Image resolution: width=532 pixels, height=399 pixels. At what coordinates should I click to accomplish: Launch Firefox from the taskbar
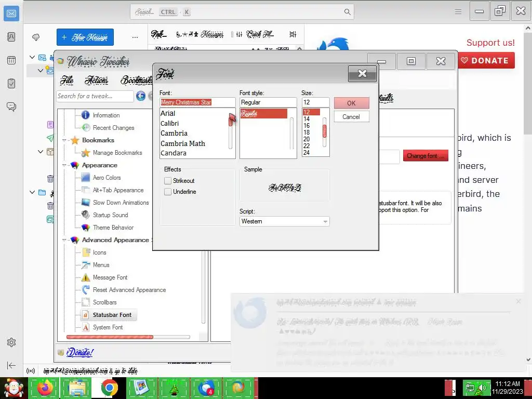click(x=45, y=388)
